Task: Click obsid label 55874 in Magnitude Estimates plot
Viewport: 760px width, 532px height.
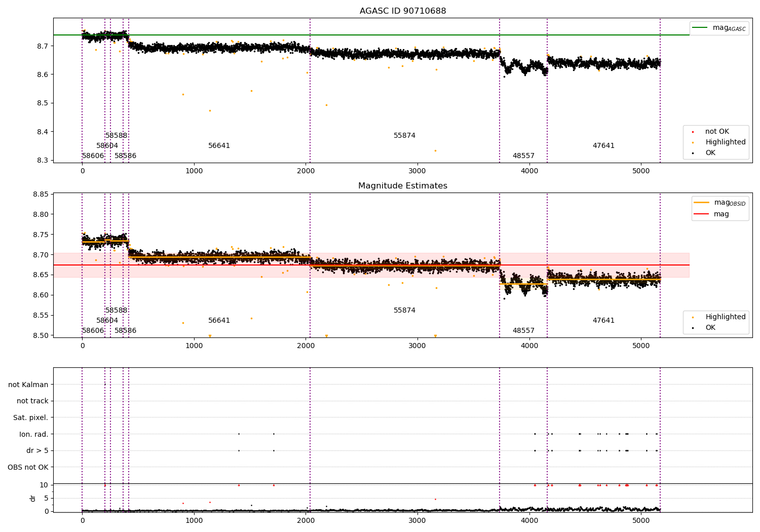Action: click(x=405, y=311)
